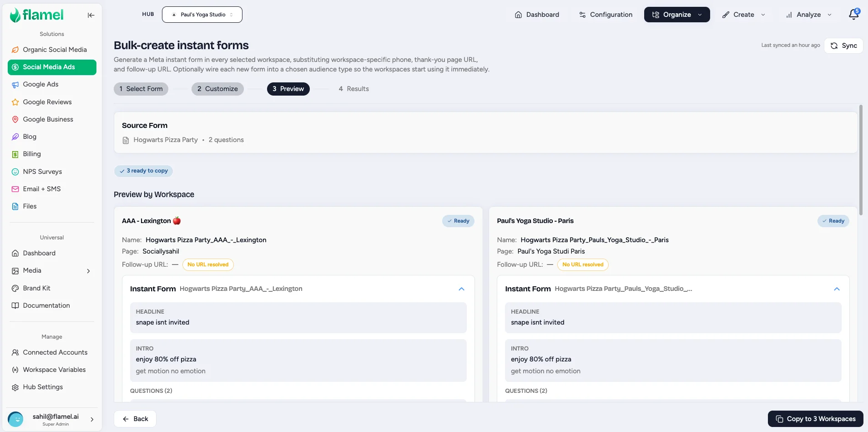Click the Workspace Variables braces icon
The image size is (868, 432).
pyautogui.click(x=15, y=370)
